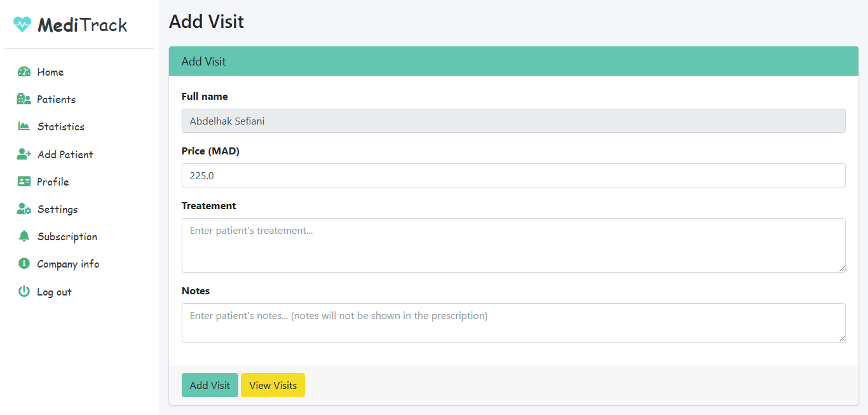Submit the form with Add Visit button
Viewport: 868px width, 415px height.
pyautogui.click(x=210, y=385)
